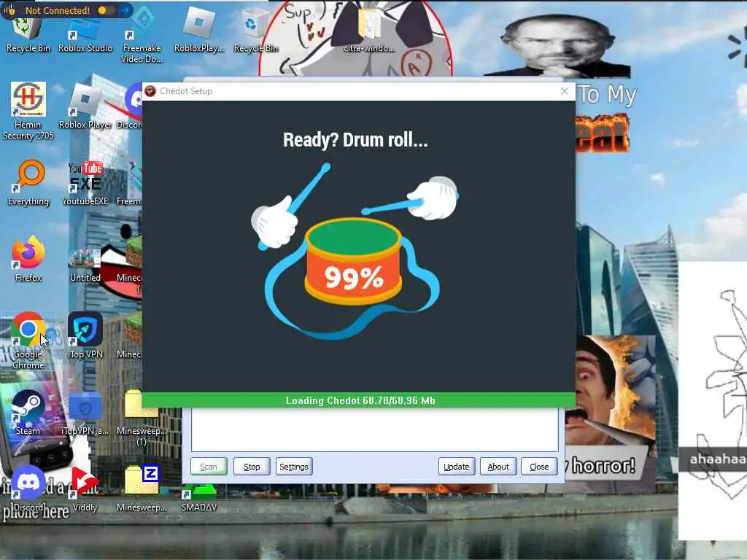The image size is (747, 560).
Task: Select the second Recycle Bin icon near RobloxPlayer
Action: point(256,31)
